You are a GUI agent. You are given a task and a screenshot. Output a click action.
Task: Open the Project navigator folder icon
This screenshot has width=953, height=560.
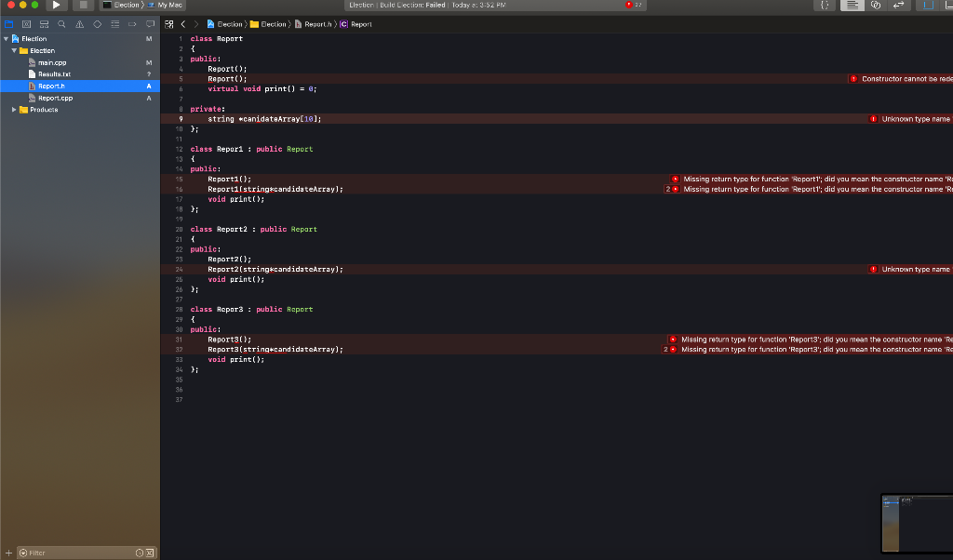pos(9,24)
